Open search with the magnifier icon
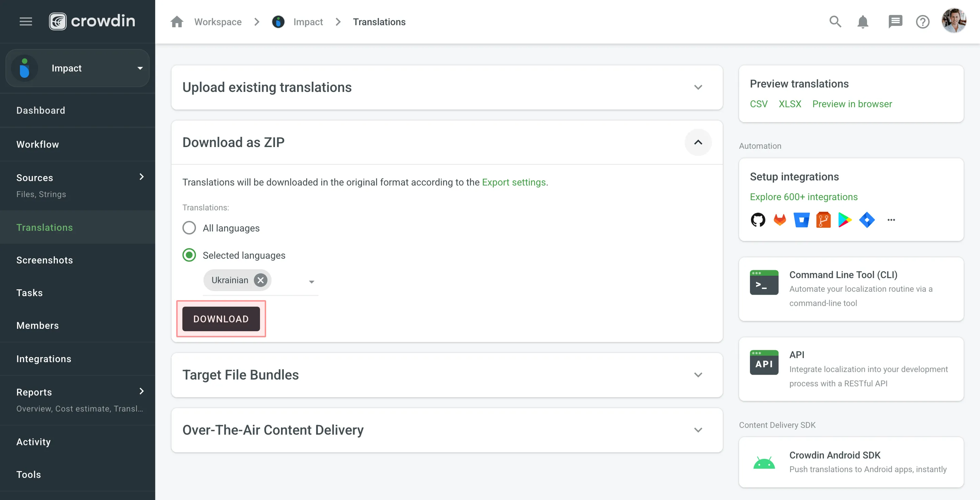The height and width of the screenshot is (500, 980). click(x=835, y=22)
